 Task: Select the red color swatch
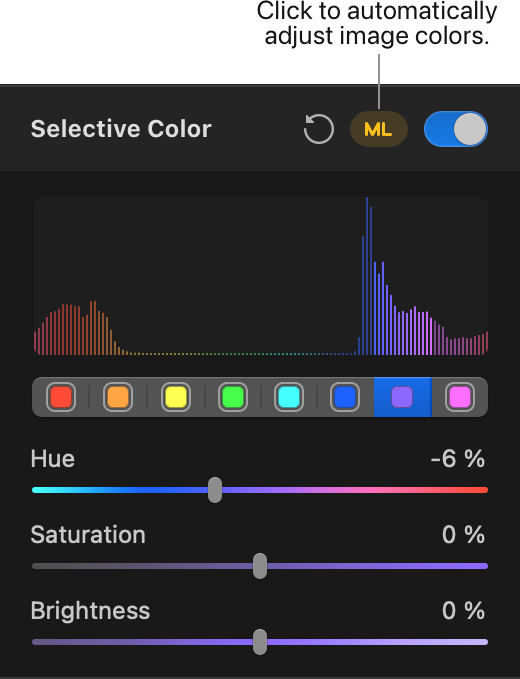61,397
